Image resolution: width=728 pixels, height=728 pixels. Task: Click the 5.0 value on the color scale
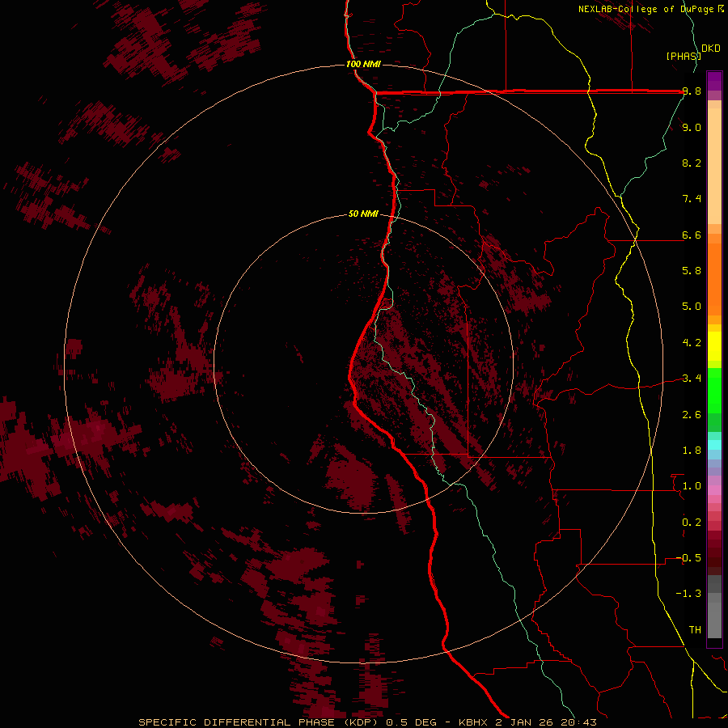[692, 307]
